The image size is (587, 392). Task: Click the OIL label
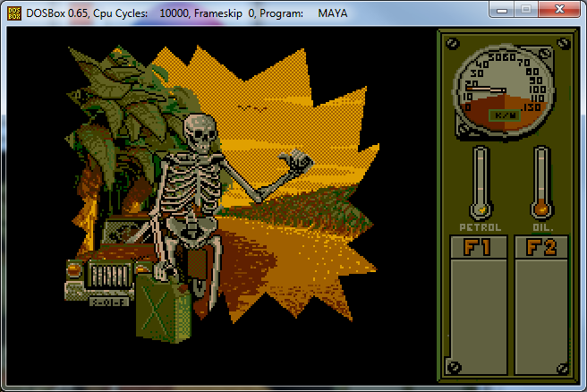543,227
